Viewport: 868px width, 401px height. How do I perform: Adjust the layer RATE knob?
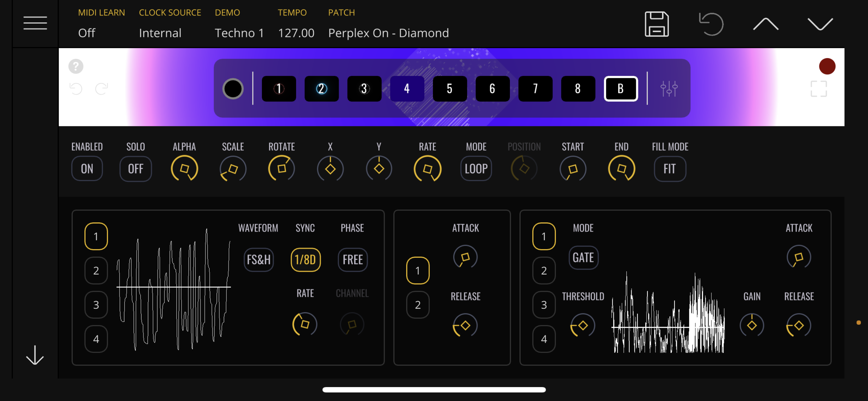click(427, 169)
